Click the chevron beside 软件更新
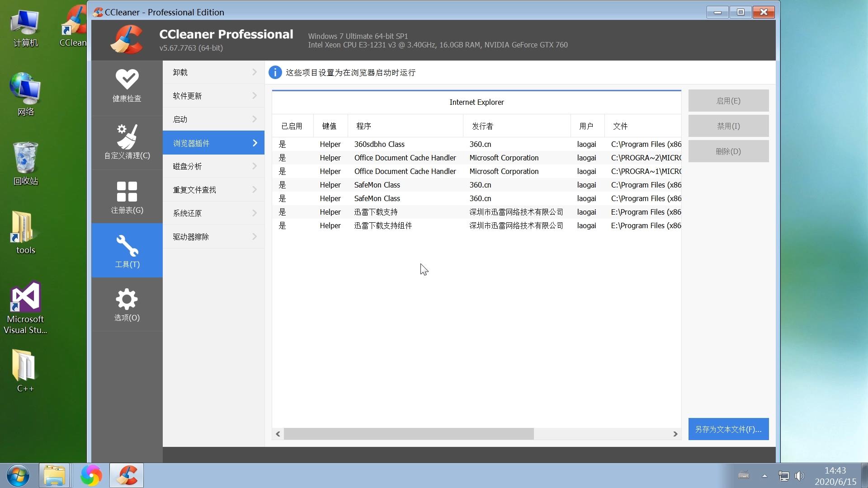Screen dimensions: 868x488 pos(255,96)
